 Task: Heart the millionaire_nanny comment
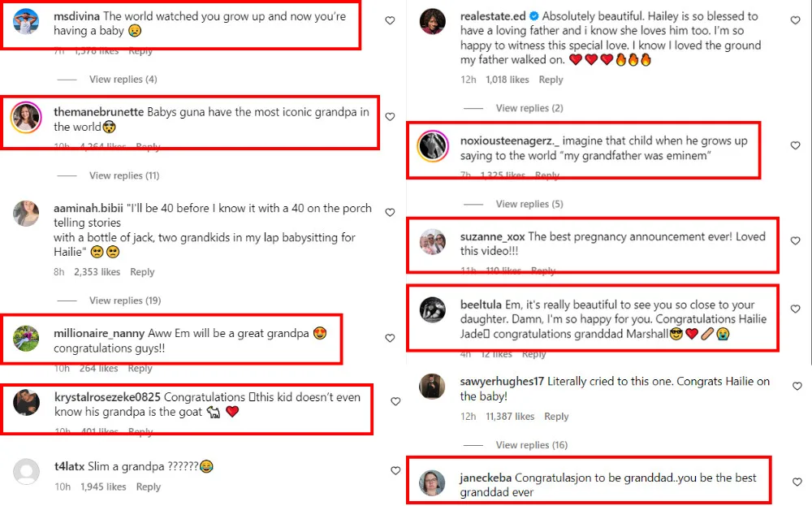pyautogui.click(x=391, y=338)
